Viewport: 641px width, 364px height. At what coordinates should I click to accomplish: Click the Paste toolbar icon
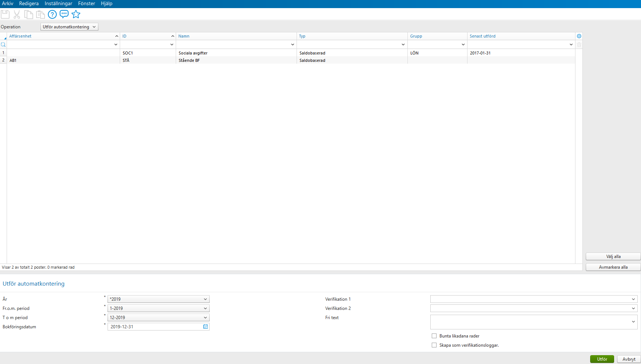pos(40,14)
